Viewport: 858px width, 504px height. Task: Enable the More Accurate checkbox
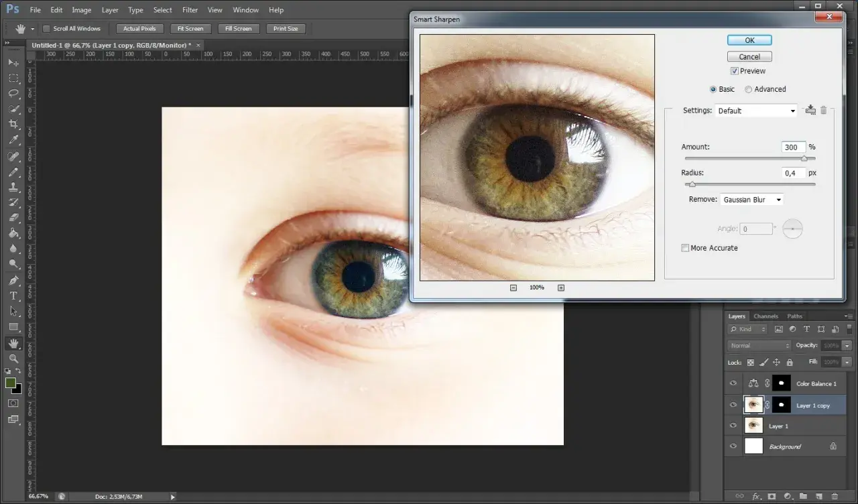685,248
